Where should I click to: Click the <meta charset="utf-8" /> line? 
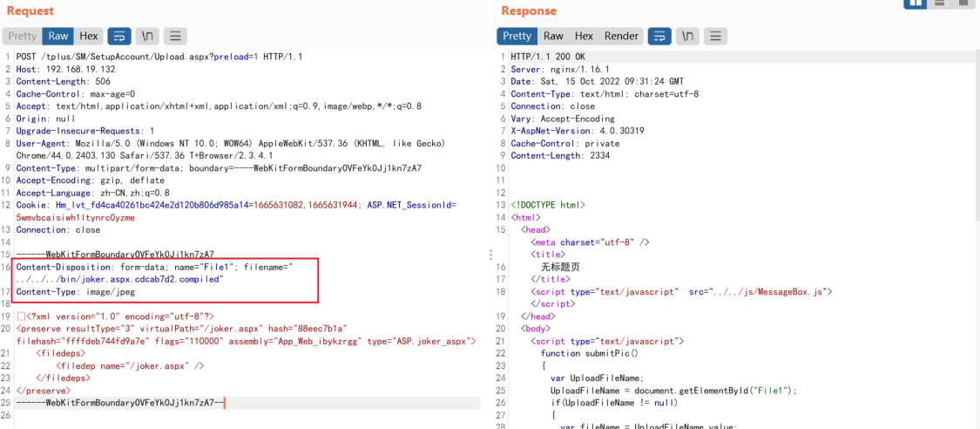[591, 242]
